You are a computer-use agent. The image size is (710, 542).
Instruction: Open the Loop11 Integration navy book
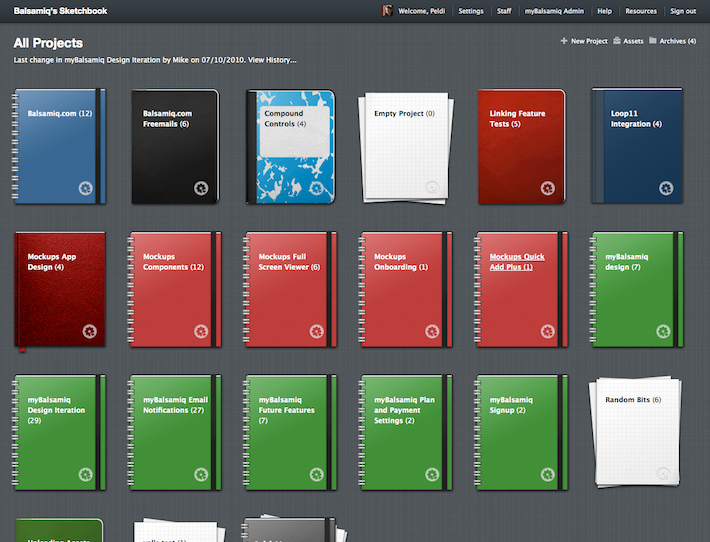pyautogui.click(x=637, y=146)
